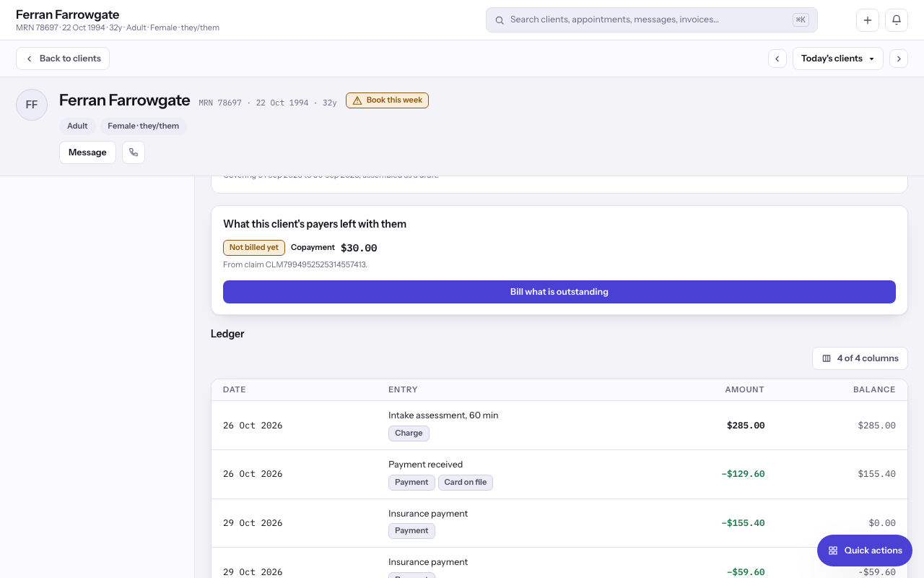Click the DATE column header
The image size is (924, 578).
point(235,389)
